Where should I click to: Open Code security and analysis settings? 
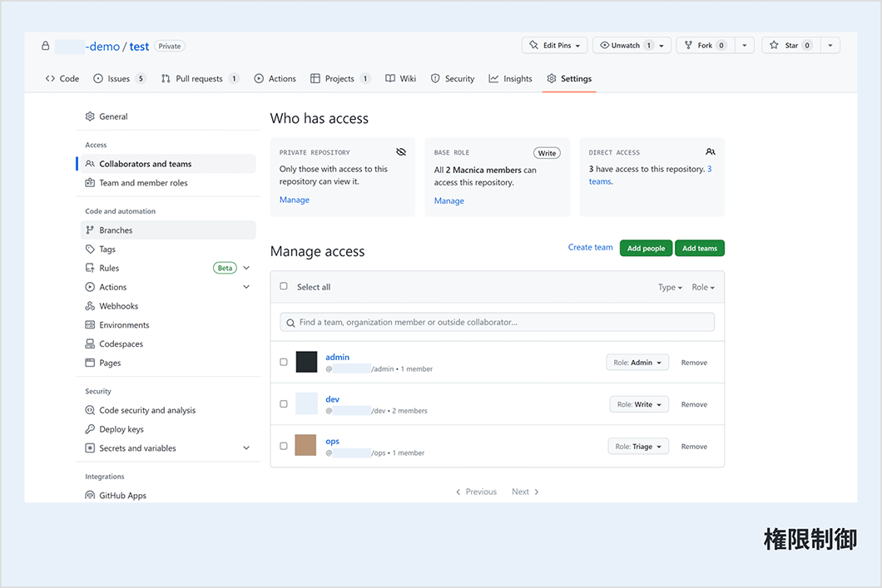pos(147,411)
